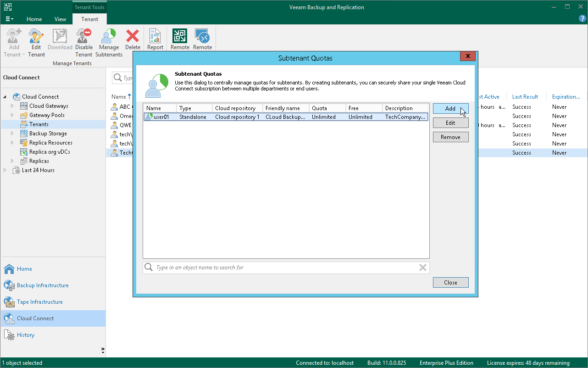Click the blue Remote desktop icon
Screen dimensions: 588x368
click(x=202, y=36)
